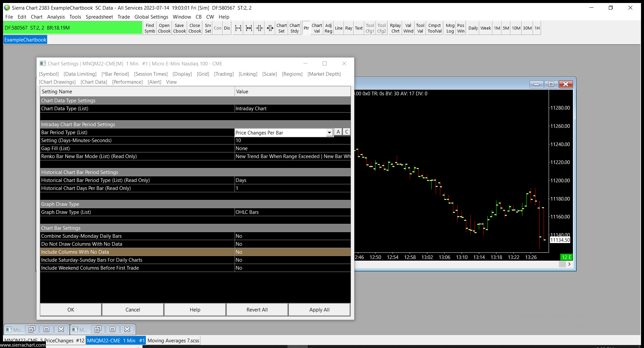This screenshot has height=348, width=644.
Task: Open Chart Stdy from the toolbar
Action: pos(294,28)
